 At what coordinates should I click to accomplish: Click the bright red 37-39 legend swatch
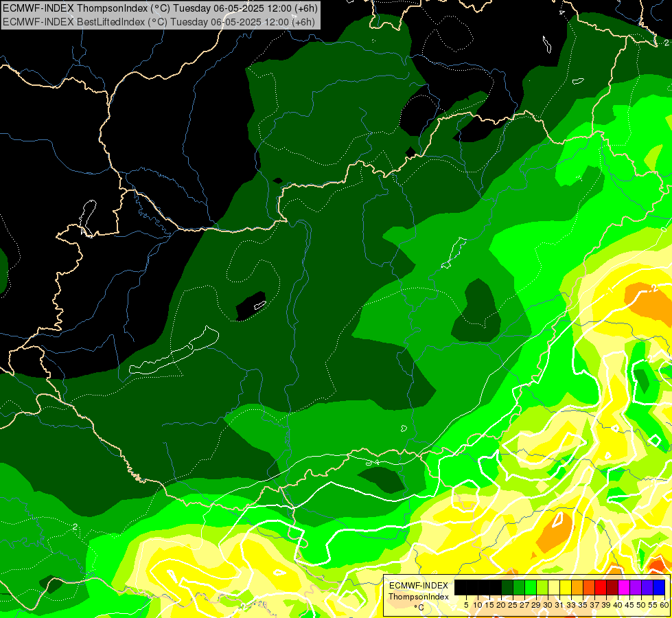[x=601, y=587]
